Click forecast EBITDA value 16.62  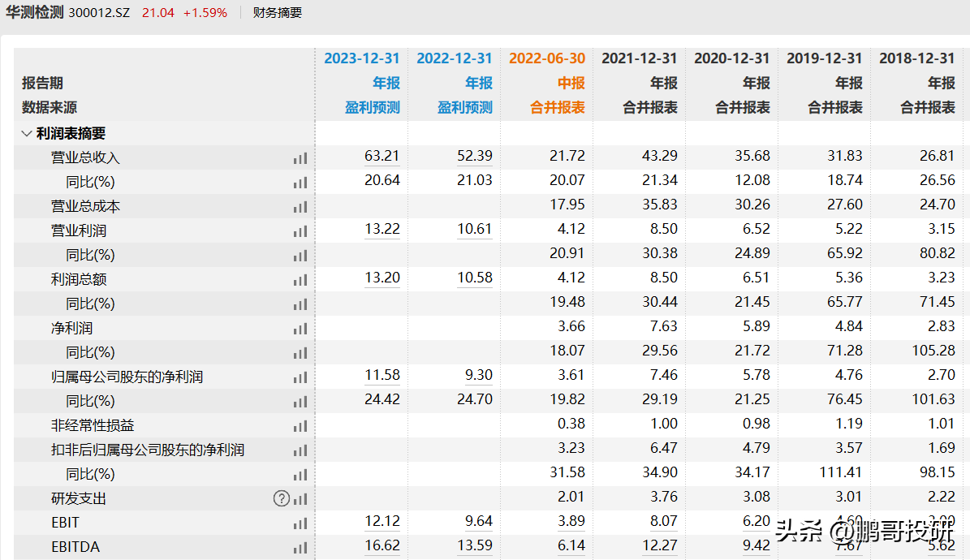click(x=382, y=545)
